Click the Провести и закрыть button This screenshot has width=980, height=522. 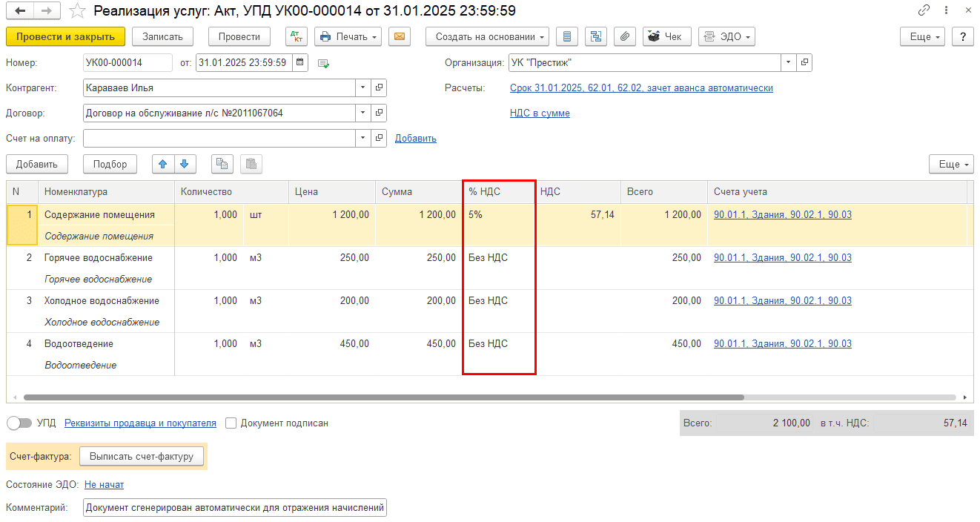(x=65, y=36)
